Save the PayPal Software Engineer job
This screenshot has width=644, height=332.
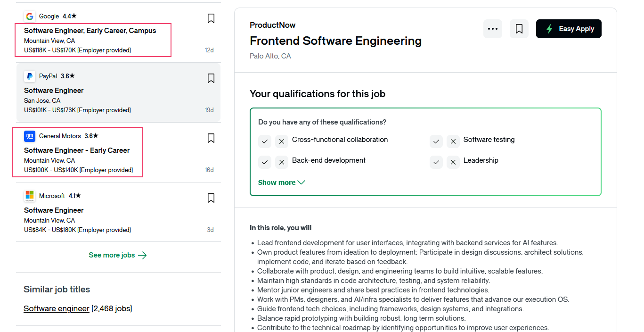tap(211, 78)
